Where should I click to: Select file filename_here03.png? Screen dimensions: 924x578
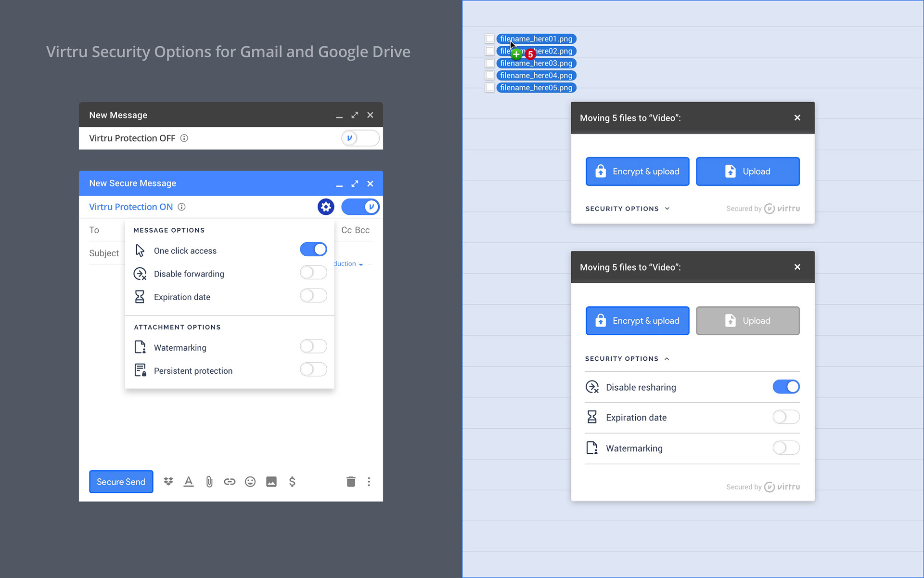tap(536, 63)
